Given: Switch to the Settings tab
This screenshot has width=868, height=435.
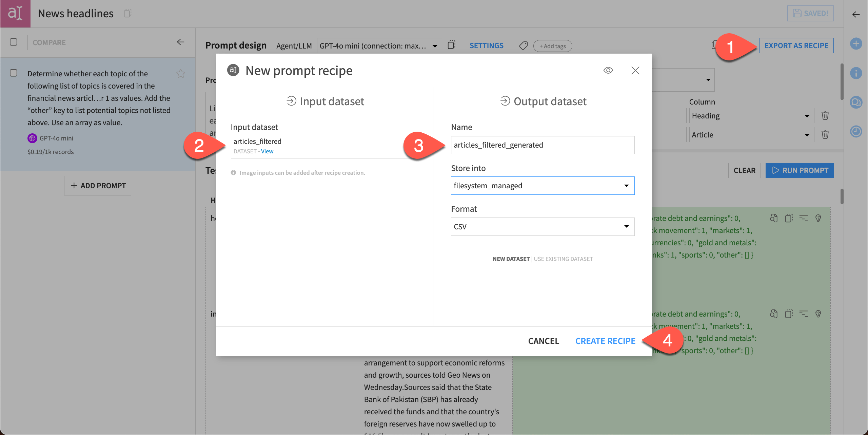Looking at the screenshot, I should pos(486,45).
